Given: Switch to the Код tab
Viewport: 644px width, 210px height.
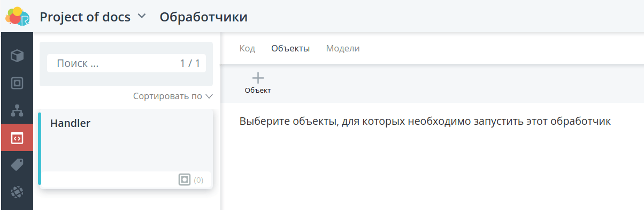Looking at the screenshot, I should [x=247, y=48].
